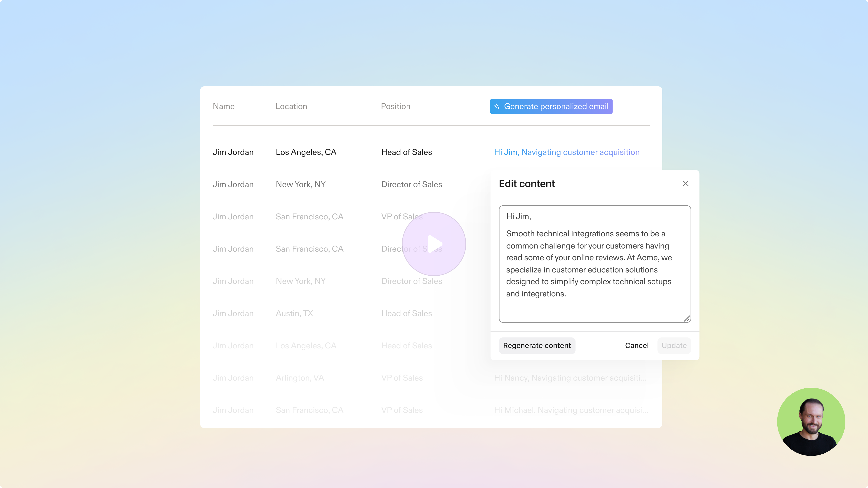Click the text area resize handle
The height and width of the screenshot is (488, 868).
point(687,318)
